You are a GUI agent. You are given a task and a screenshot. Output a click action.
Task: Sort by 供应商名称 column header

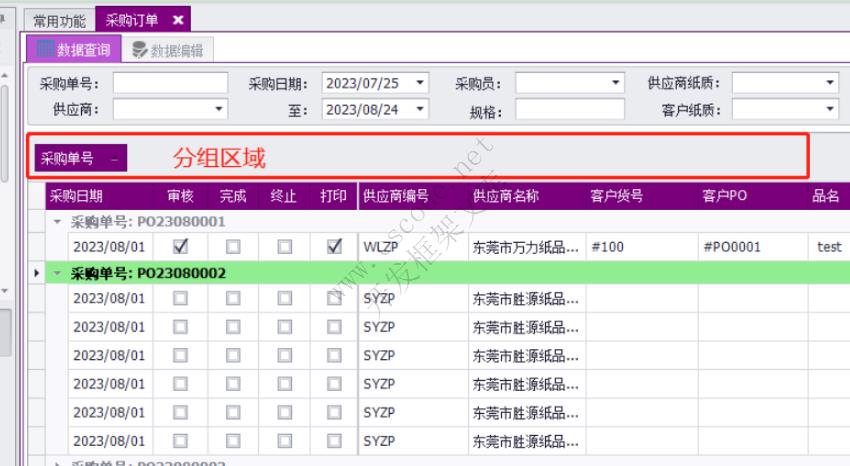click(527, 196)
